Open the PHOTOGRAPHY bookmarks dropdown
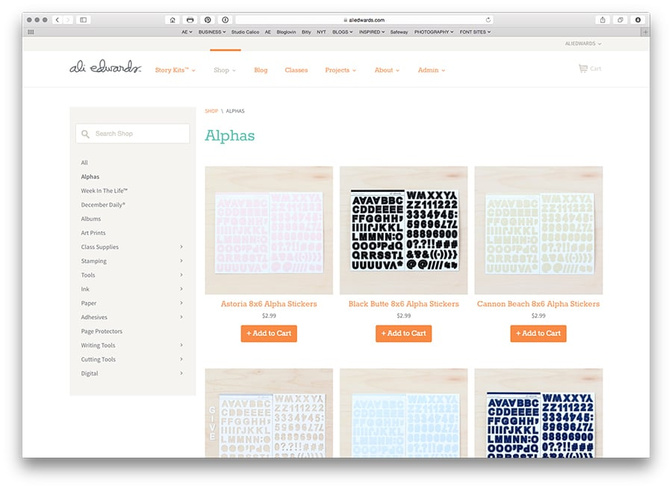 tap(433, 32)
